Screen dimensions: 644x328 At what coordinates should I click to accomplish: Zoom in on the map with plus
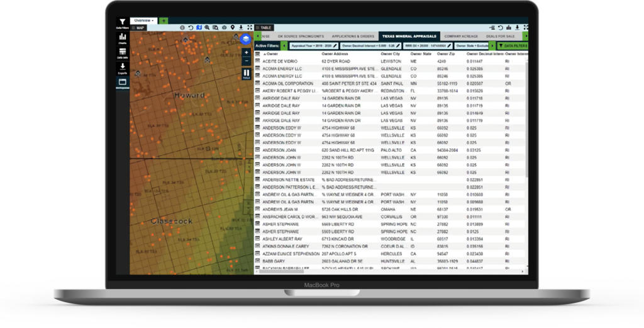click(x=246, y=52)
